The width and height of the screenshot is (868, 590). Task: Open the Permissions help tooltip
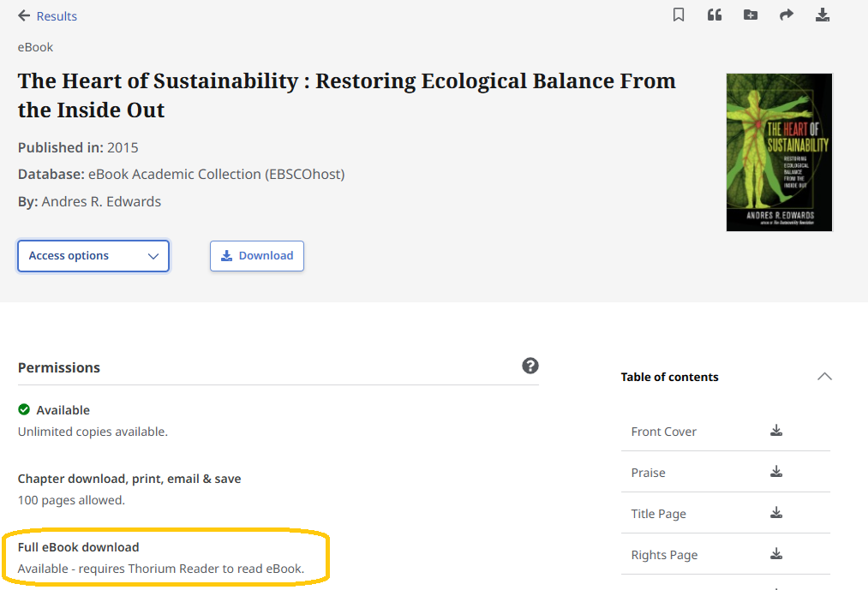point(530,366)
